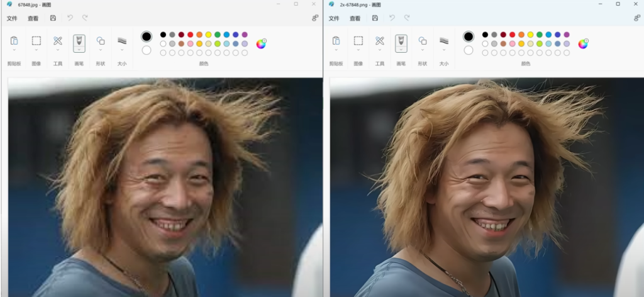Click selection rectangle icon in right window
Image resolution: width=644 pixels, height=297 pixels.
358,41
